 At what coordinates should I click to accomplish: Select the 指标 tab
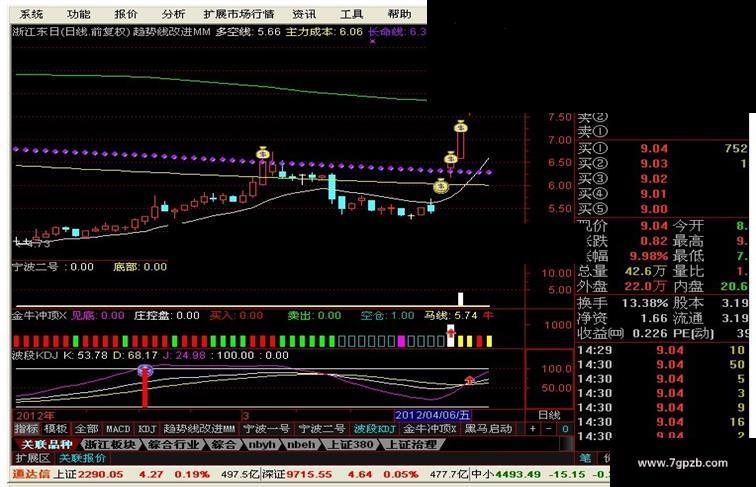click(27, 429)
